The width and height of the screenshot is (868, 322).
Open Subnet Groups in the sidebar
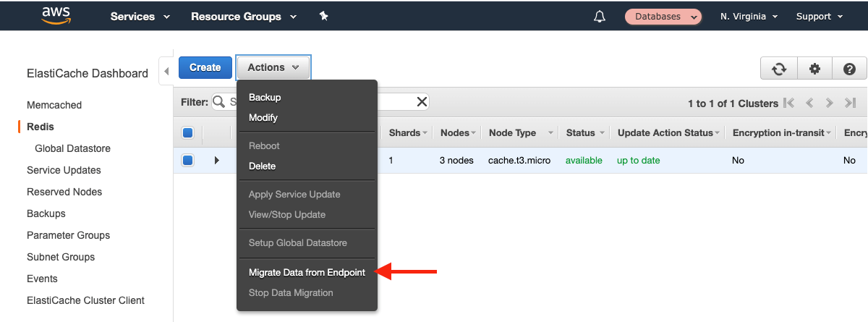(61, 257)
